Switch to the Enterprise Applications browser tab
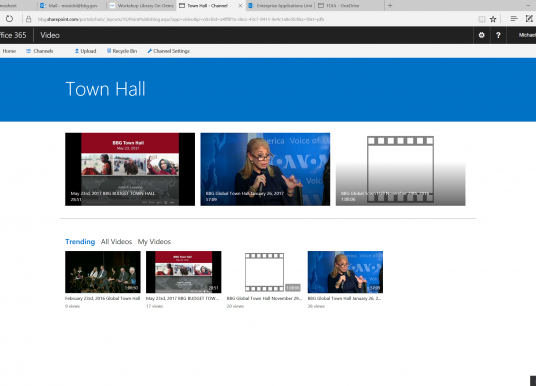Screen dimensions: 536x386 pos(280,5)
